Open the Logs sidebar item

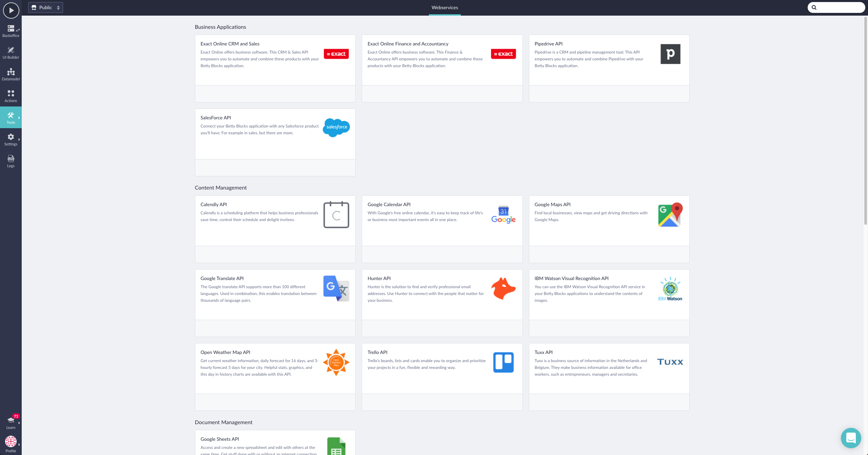11,161
